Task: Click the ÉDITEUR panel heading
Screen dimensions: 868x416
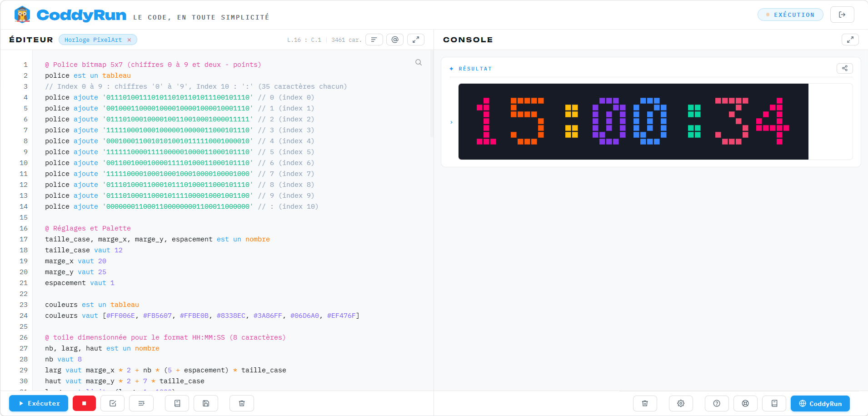Action: (x=31, y=40)
